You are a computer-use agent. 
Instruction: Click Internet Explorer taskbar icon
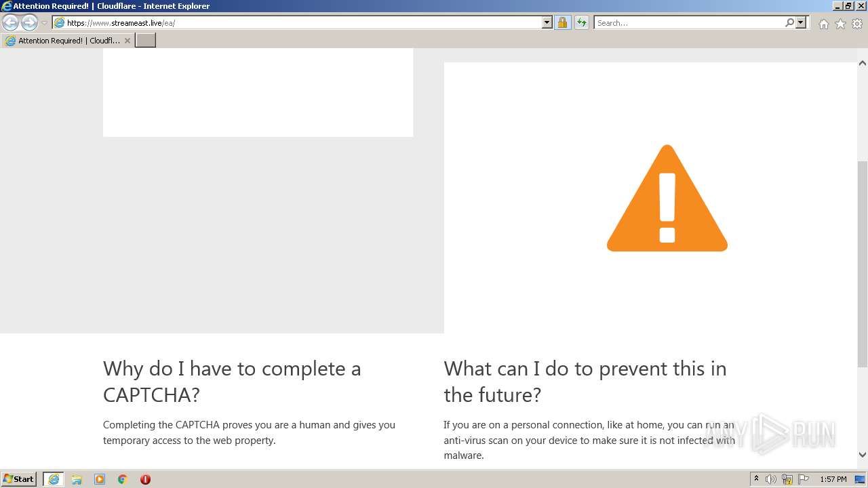[54, 479]
